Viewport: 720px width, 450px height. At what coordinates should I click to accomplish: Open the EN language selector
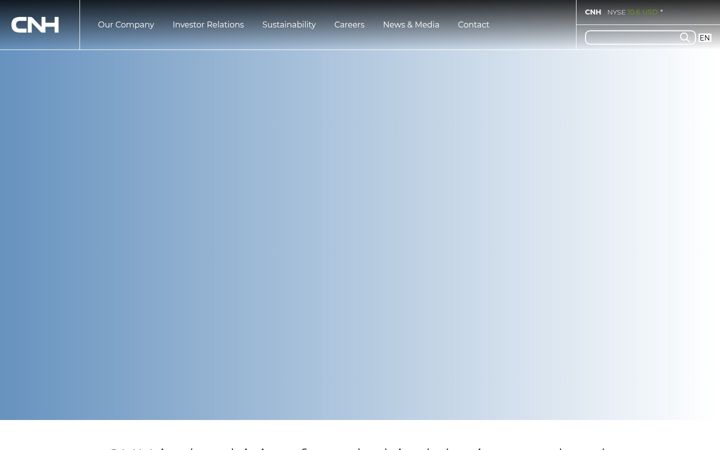tap(704, 38)
